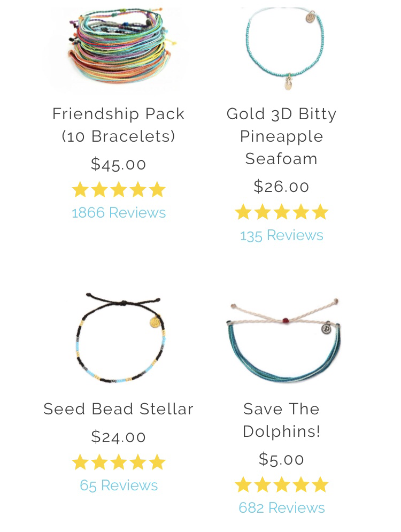Click the Friendship Pack (10 Bracelets) title
The image size is (401, 532).
click(x=118, y=125)
